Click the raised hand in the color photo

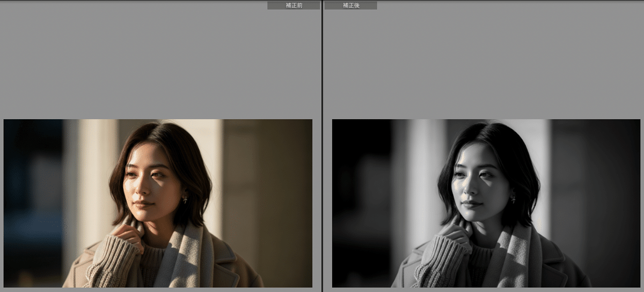coord(127,235)
